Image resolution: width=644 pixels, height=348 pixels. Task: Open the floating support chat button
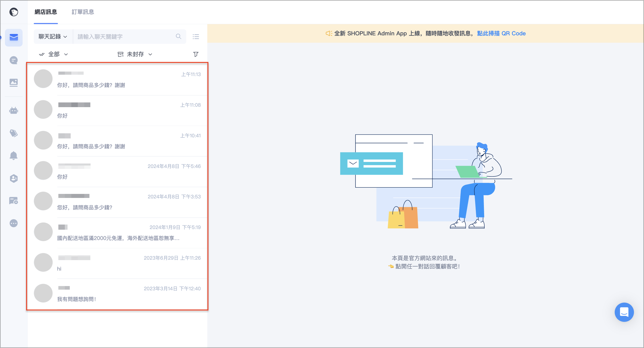pyautogui.click(x=624, y=312)
